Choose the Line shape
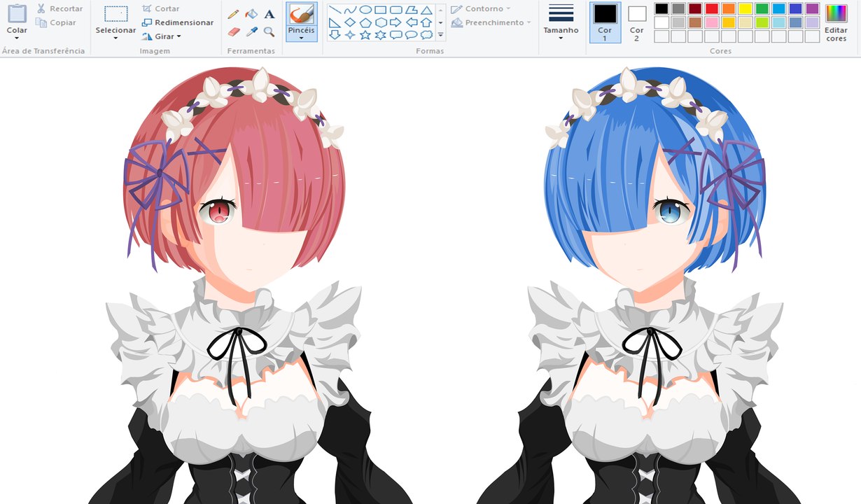861x504 pixels. coord(335,10)
